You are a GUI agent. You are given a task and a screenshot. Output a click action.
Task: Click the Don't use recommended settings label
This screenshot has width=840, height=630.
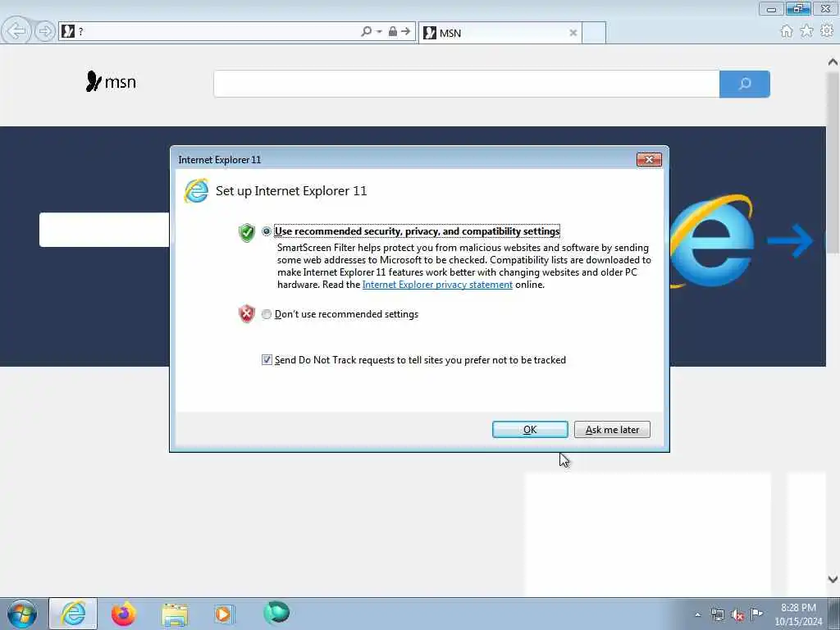(346, 314)
